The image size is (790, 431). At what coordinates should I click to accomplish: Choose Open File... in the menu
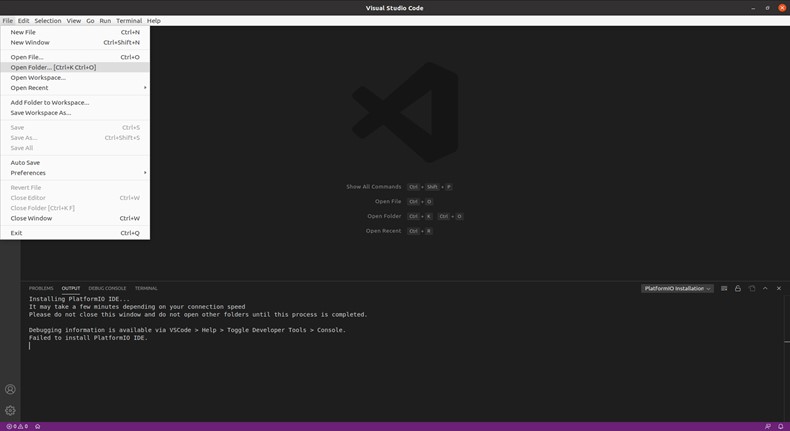click(75, 57)
